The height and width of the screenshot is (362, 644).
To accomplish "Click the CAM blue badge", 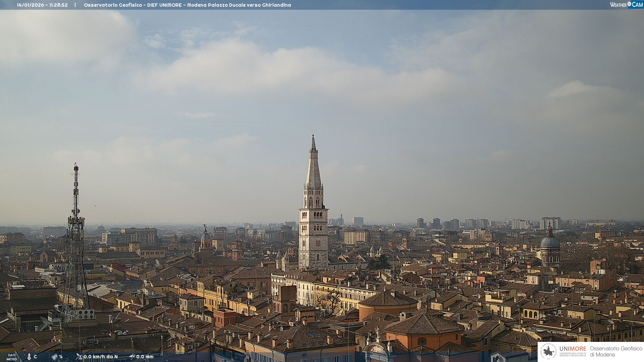I will [637, 5].
